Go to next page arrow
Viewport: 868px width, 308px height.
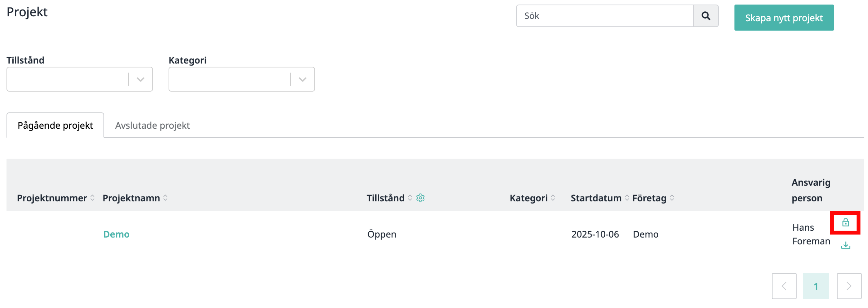(x=849, y=286)
